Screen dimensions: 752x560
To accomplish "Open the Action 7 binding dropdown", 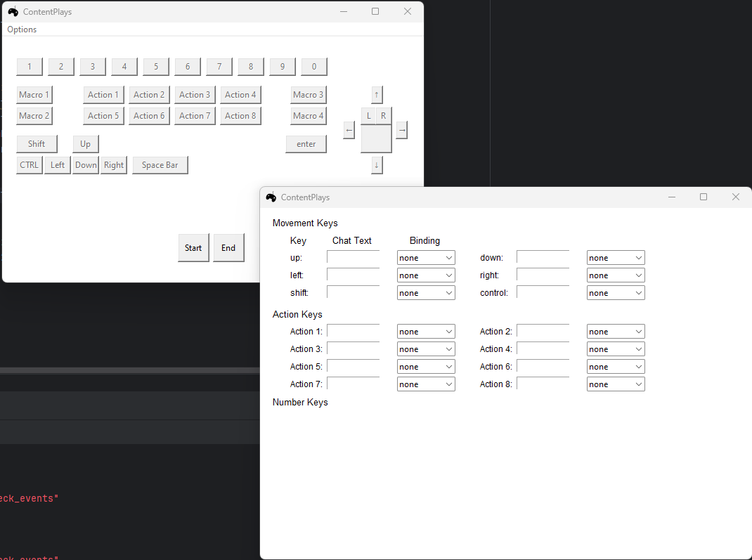I will coord(426,384).
